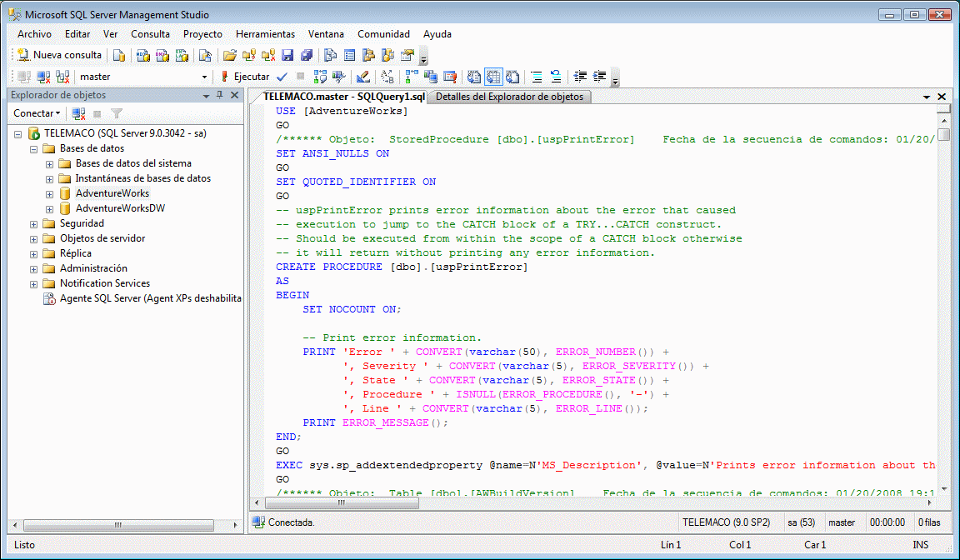
Task: Select the TELEMACO.master - SQLQuery1.sql tab
Action: (343, 97)
